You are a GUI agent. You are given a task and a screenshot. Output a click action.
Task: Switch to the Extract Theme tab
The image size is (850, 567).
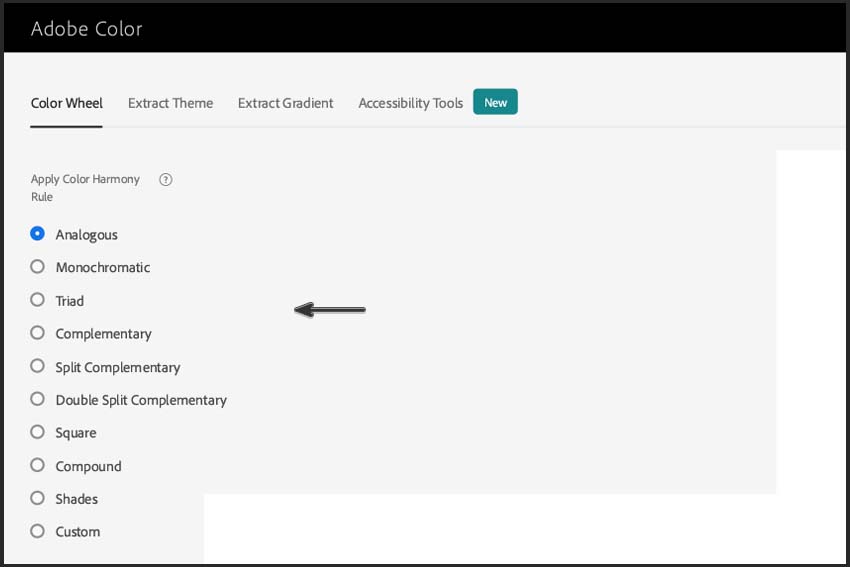pyautogui.click(x=170, y=103)
